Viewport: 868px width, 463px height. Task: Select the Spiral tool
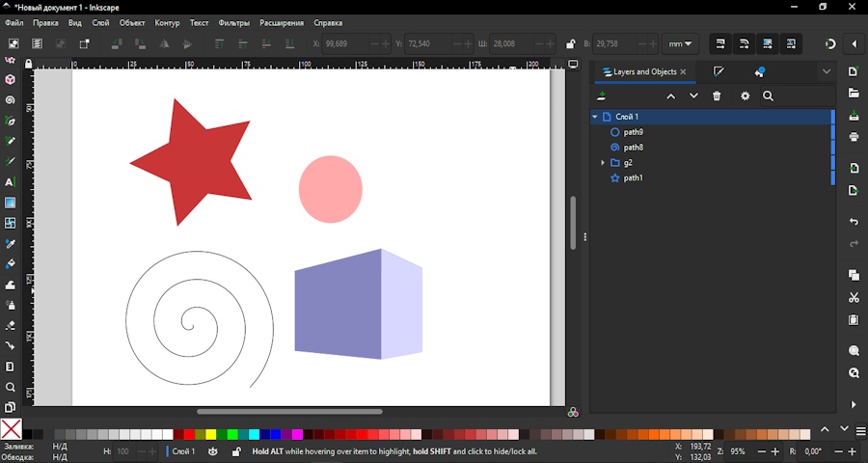[x=11, y=100]
